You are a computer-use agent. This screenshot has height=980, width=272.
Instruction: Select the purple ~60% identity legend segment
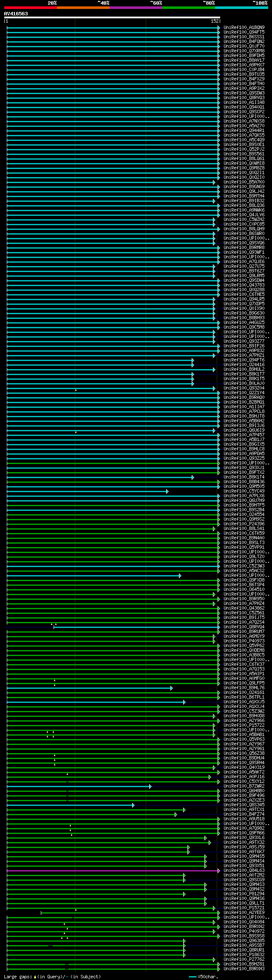pos(136,8)
